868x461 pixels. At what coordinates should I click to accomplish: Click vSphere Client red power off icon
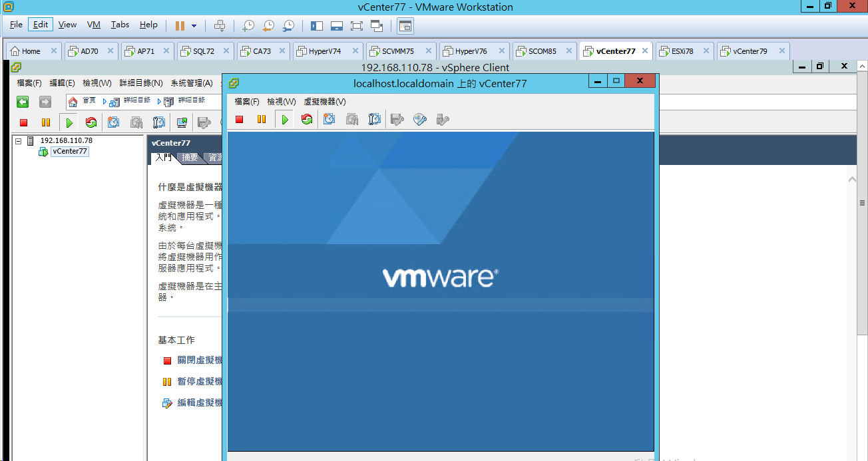tap(23, 122)
